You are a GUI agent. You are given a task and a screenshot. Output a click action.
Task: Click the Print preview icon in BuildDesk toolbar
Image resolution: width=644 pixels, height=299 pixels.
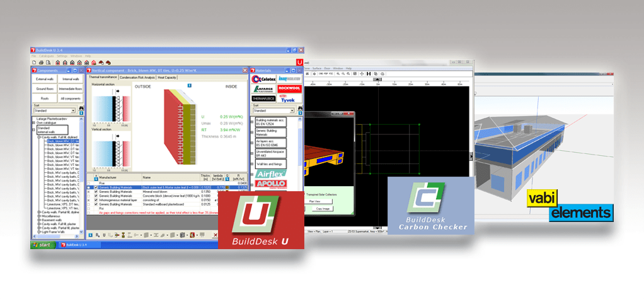48,62
